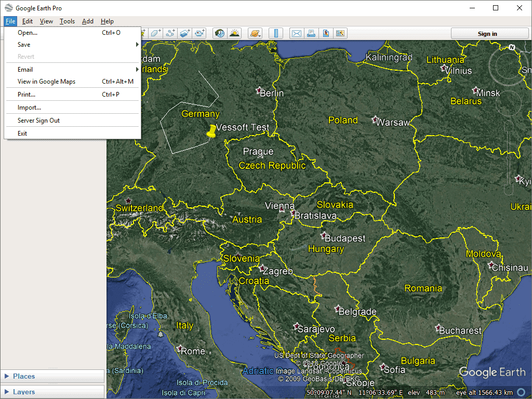Click the Google Earth app title icon
The width and height of the screenshot is (532, 399).
click(8, 8)
